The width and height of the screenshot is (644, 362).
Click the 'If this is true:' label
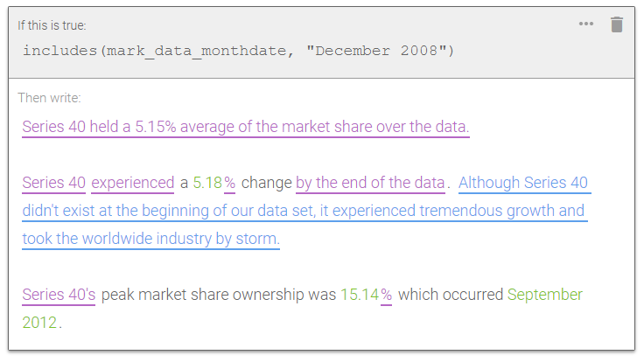click(x=52, y=25)
